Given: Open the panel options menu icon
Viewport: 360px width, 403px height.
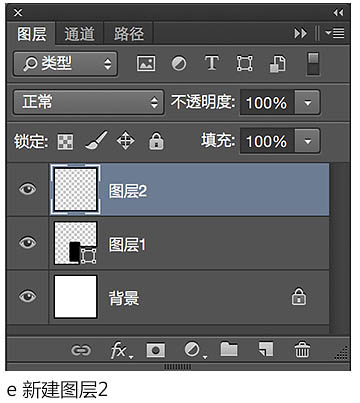Looking at the screenshot, I should tap(335, 33).
